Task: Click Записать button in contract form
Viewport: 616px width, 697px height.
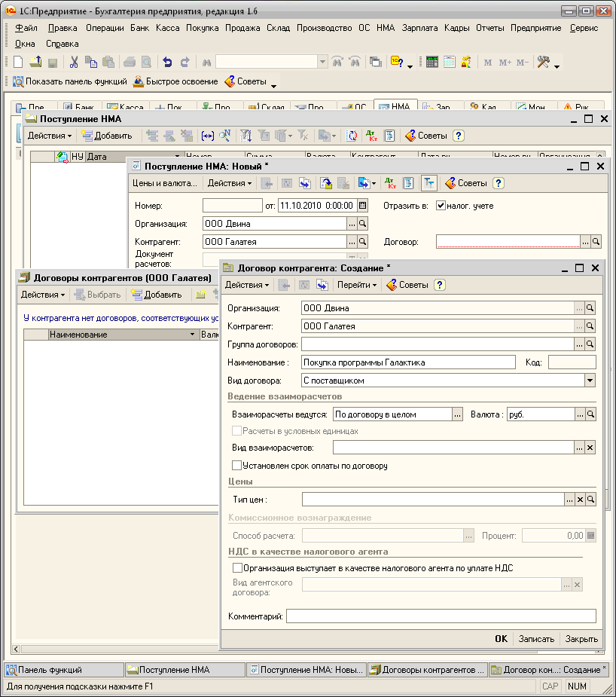Action: tap(536, 639)
